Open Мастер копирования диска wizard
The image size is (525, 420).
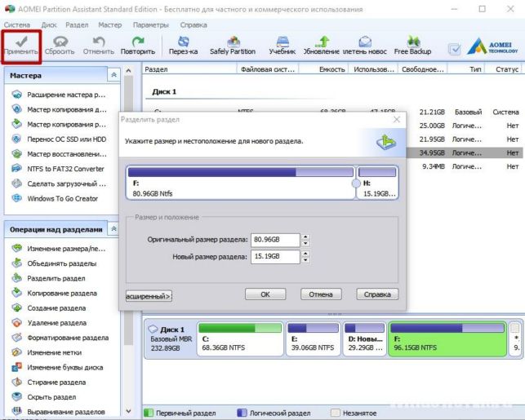[x=59, y=109]
